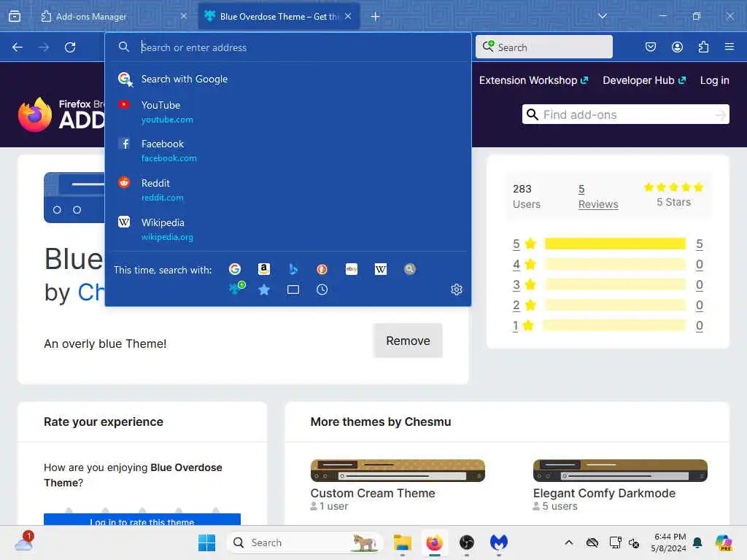Search this time with Bing icon

293,270
